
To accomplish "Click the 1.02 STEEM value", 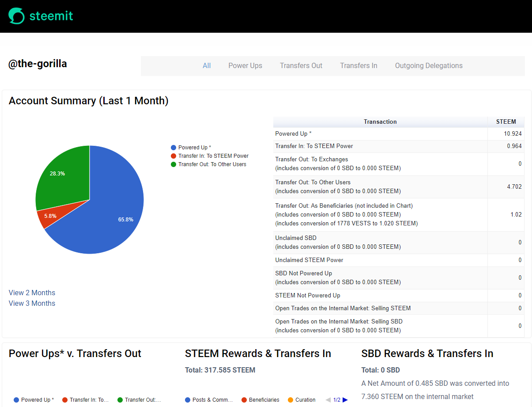I will click(516, 214).
